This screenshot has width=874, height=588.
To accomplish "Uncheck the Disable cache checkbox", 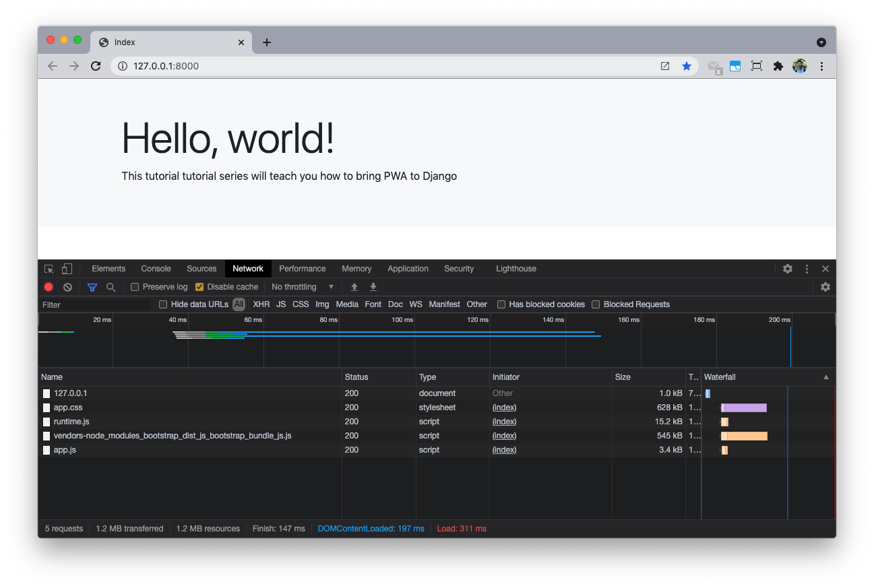I will pyautogui.click(x=199, y=287).
